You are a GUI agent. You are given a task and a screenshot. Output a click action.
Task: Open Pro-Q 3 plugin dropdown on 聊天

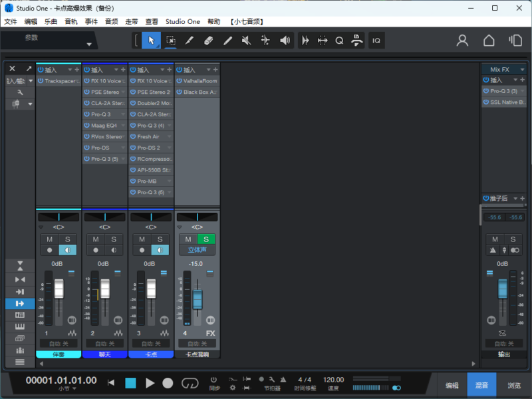coord(123,114)
